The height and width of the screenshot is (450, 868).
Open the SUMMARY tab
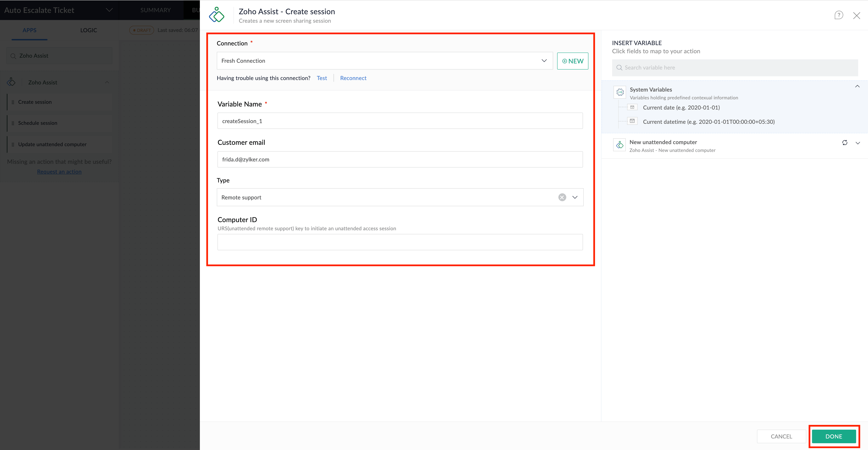click(x=155, y=10)
